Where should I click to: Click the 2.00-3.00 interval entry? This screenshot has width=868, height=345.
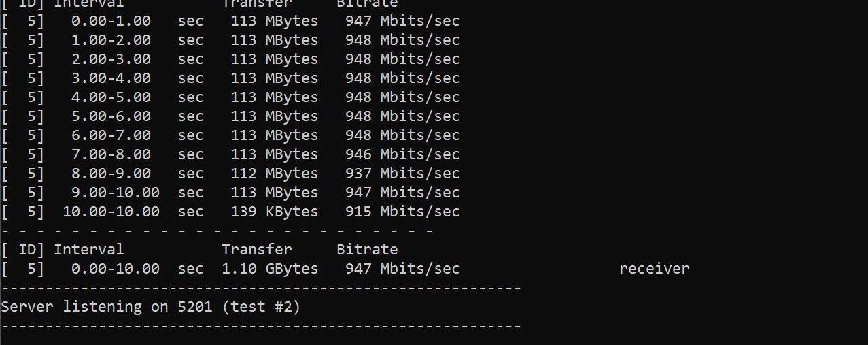click(x=111, y=59)
